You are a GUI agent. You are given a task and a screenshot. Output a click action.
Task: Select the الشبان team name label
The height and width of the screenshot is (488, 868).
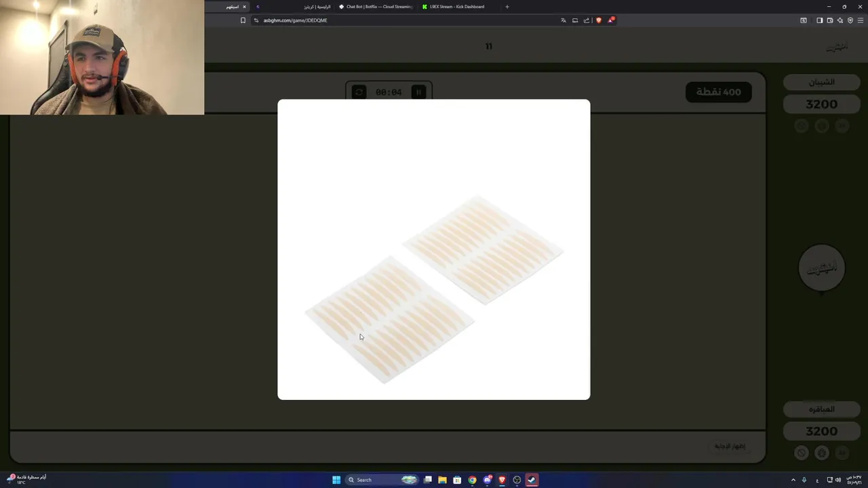click(x=821, y=82)
